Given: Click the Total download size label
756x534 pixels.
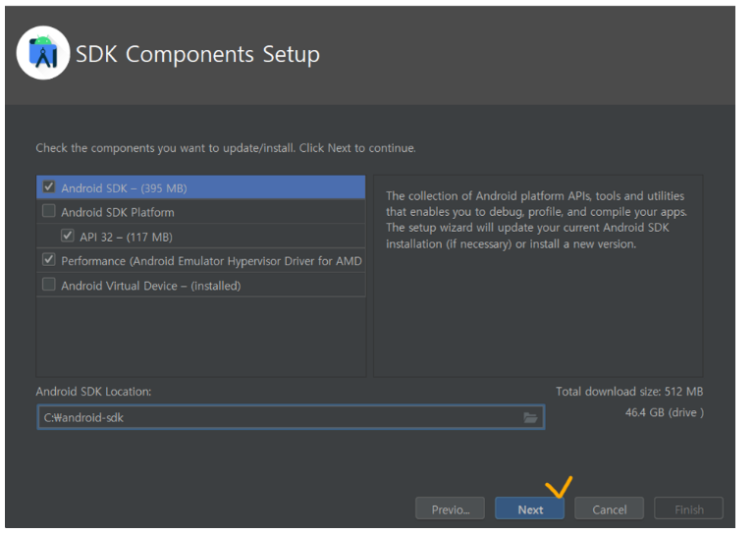Looking at the screenshot, I should (629, 392).
